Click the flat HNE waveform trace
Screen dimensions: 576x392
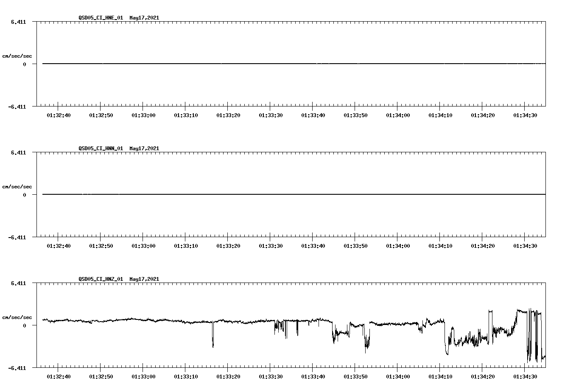254,64
